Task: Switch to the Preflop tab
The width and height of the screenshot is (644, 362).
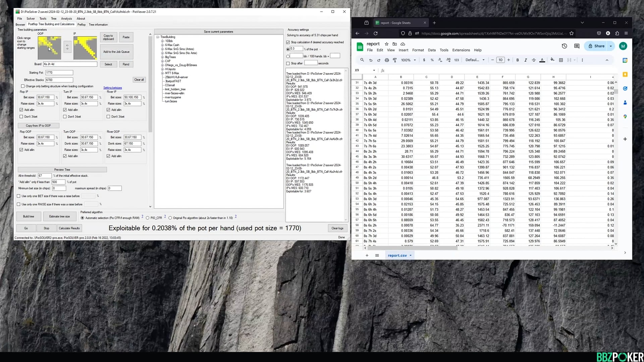Action: pyautogui.click(x=81, y=24)
